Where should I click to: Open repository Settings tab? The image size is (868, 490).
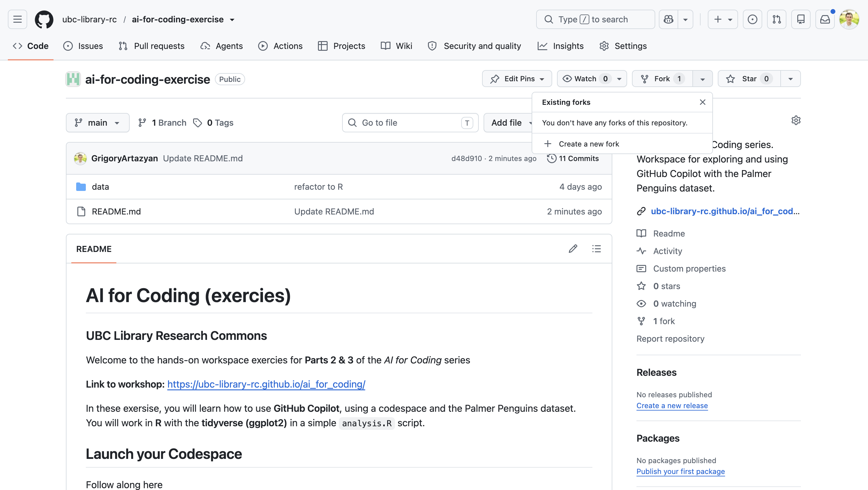(x=623, y=46)
